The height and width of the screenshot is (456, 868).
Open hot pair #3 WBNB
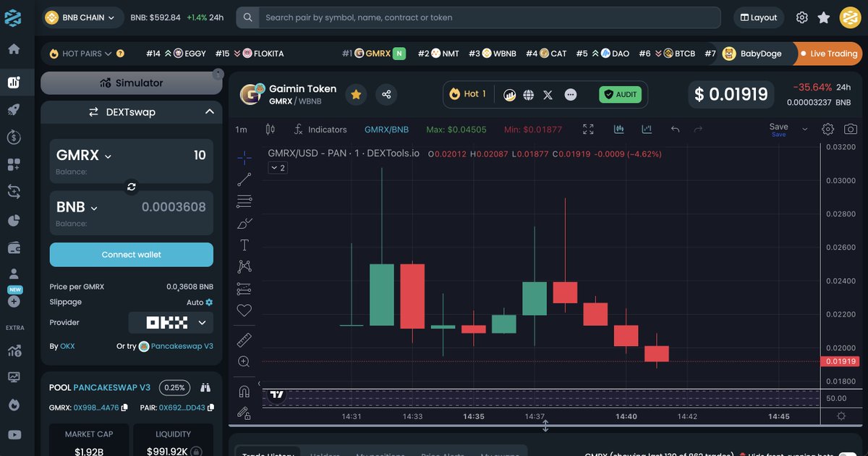[492, 54]
